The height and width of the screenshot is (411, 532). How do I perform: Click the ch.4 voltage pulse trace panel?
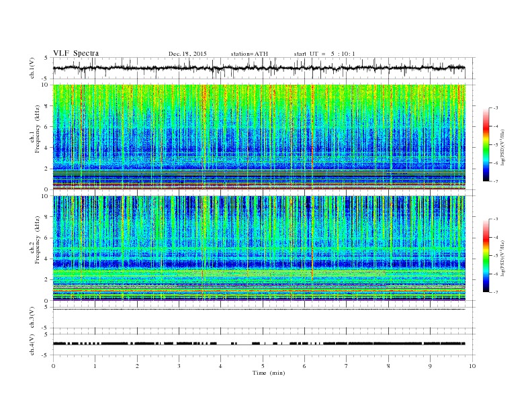click(264, 345)
